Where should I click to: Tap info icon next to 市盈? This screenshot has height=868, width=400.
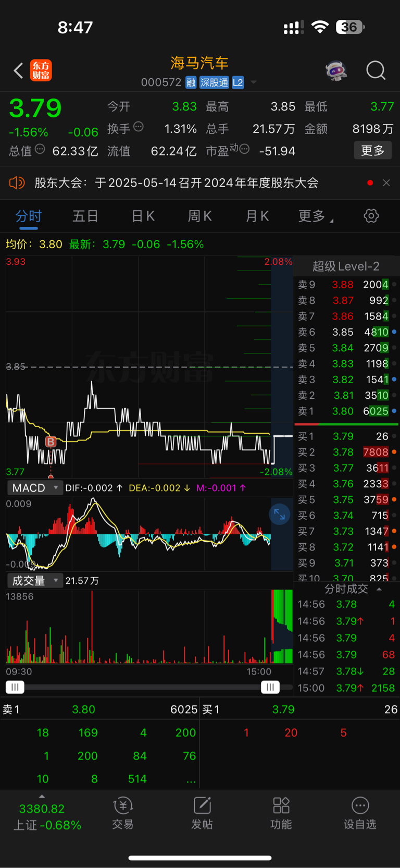[x=244, y=150]
